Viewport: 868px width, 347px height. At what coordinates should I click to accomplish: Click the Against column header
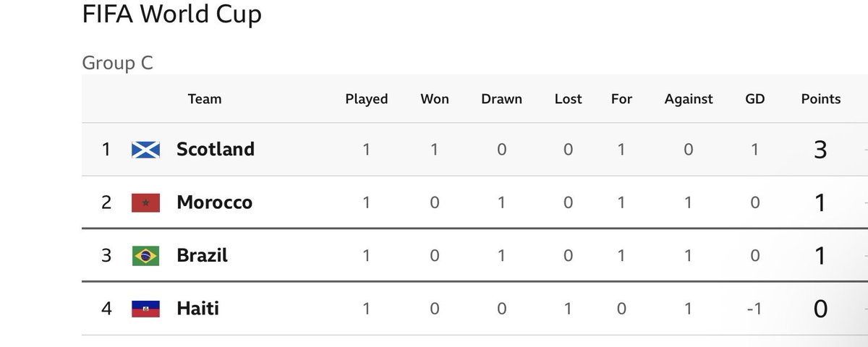(689, 99)
